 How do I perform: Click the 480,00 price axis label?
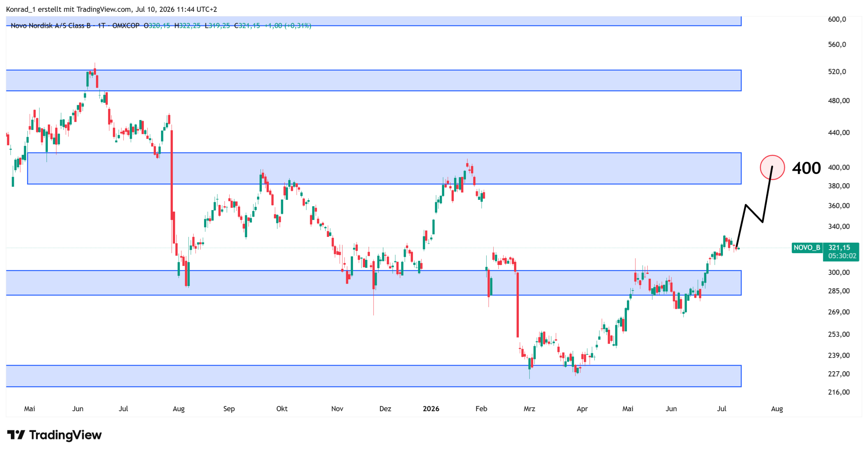tap(839, 100)
